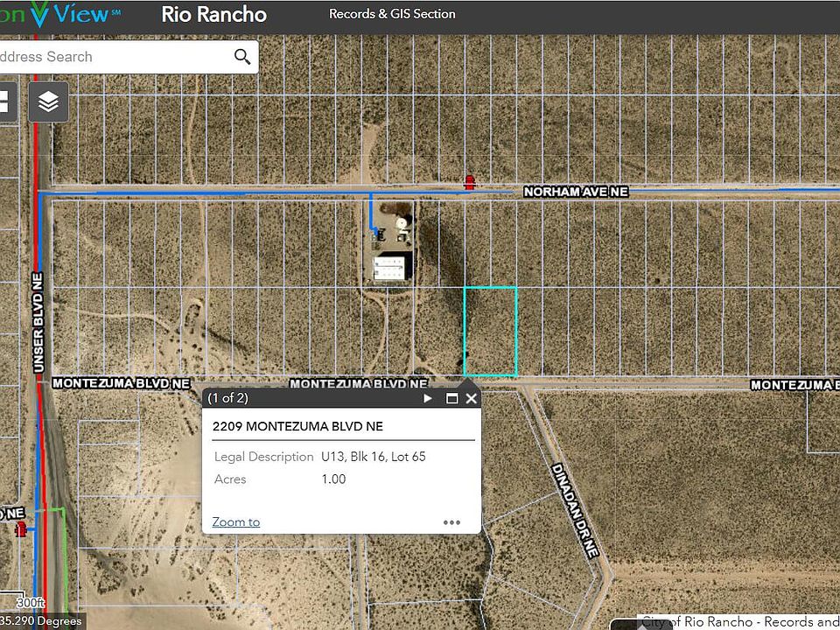Click the coordinates readout in bottom corner
The height and width of the screenshot is (630, 840).
coord(41,621)
